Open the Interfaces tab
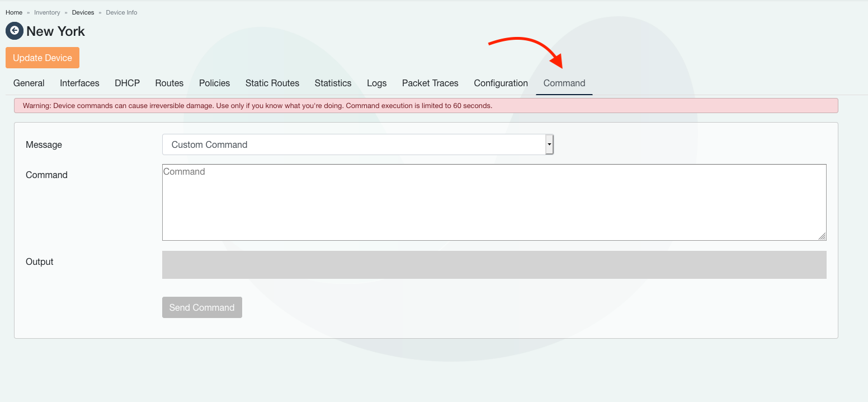Viewport: 868px width, 402px height. click(x=79, y=83)
